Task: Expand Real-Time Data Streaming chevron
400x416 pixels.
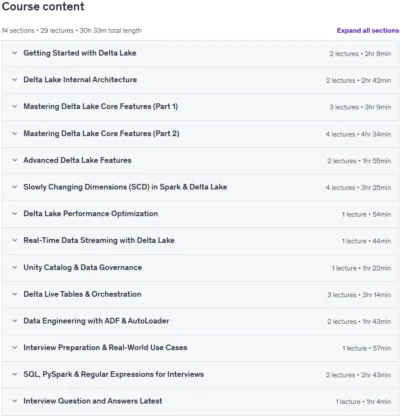Action: coord(15,240)
